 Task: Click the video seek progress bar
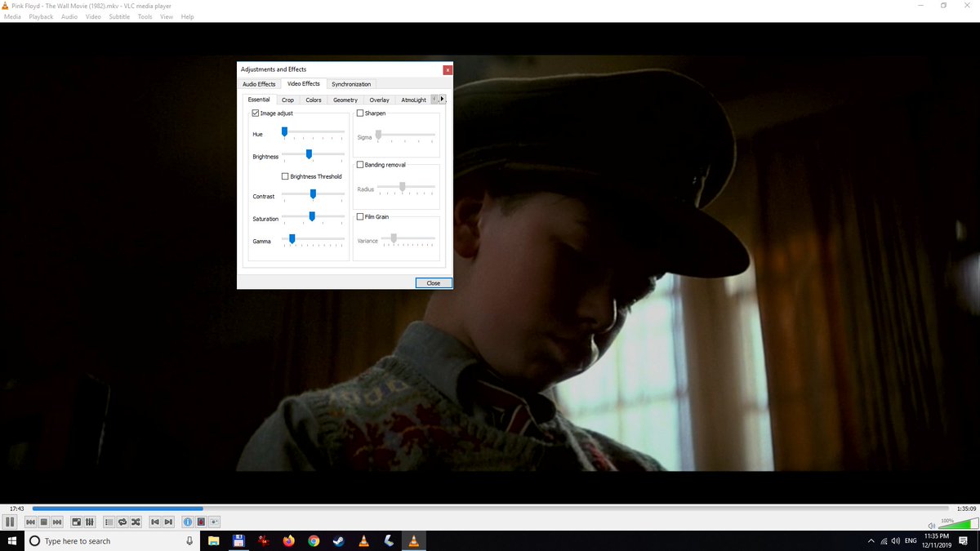[490, 509]
